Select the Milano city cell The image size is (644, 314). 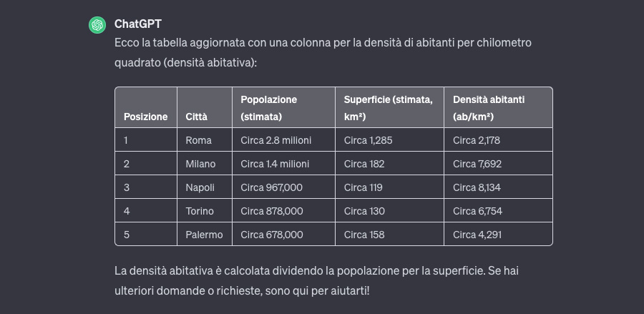pyautogui.click(x=200, y=164)
